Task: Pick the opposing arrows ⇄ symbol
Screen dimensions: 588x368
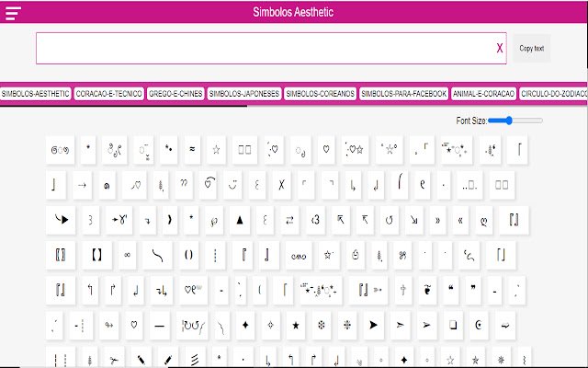Action: (290, 220)
